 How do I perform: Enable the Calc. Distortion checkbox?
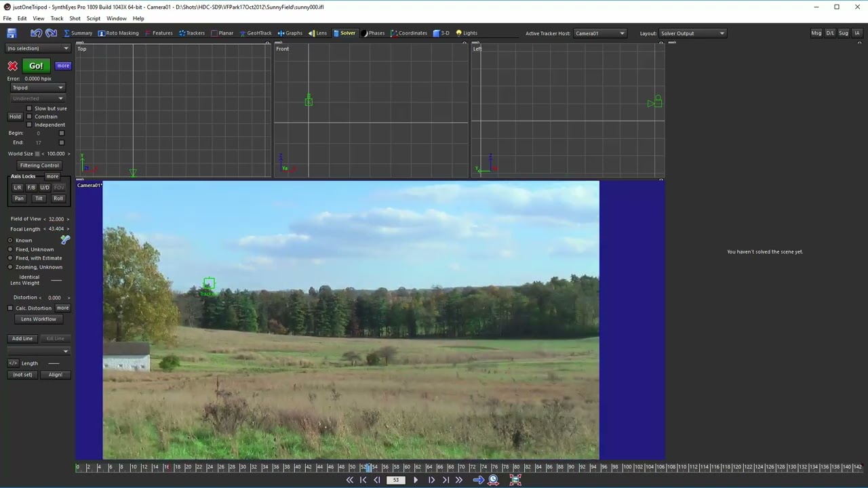(x=10, y=308)
